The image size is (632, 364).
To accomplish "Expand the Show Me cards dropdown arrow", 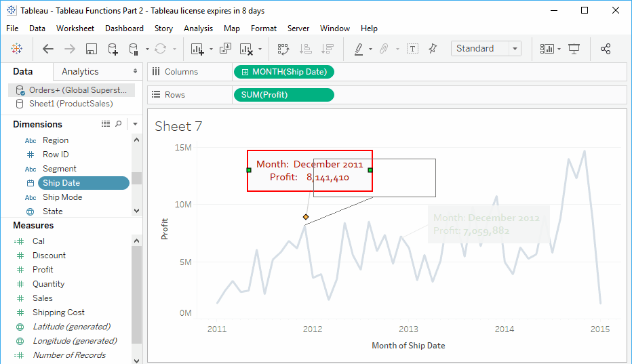I will pyautogui.click(x=559, y=49).
